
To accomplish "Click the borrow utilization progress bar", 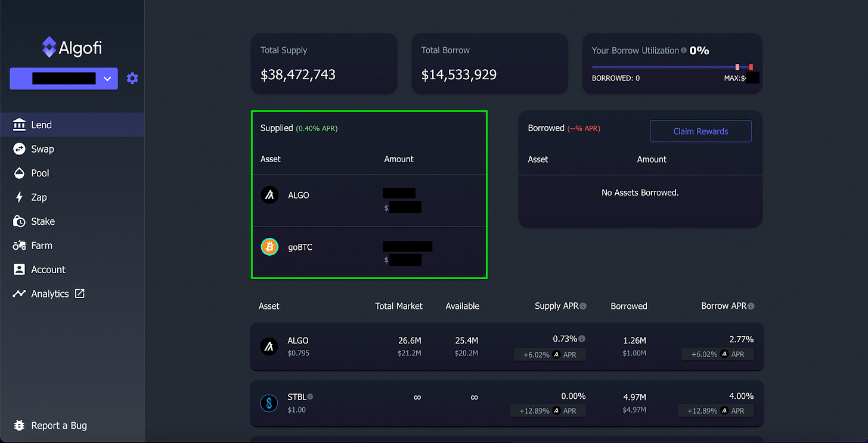I will (672, 67).
